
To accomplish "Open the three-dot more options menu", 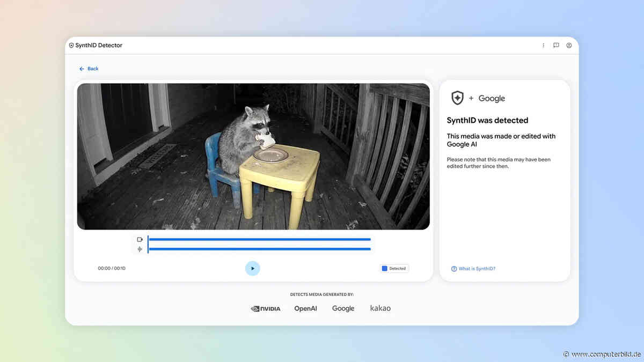I will click(544, 46).
